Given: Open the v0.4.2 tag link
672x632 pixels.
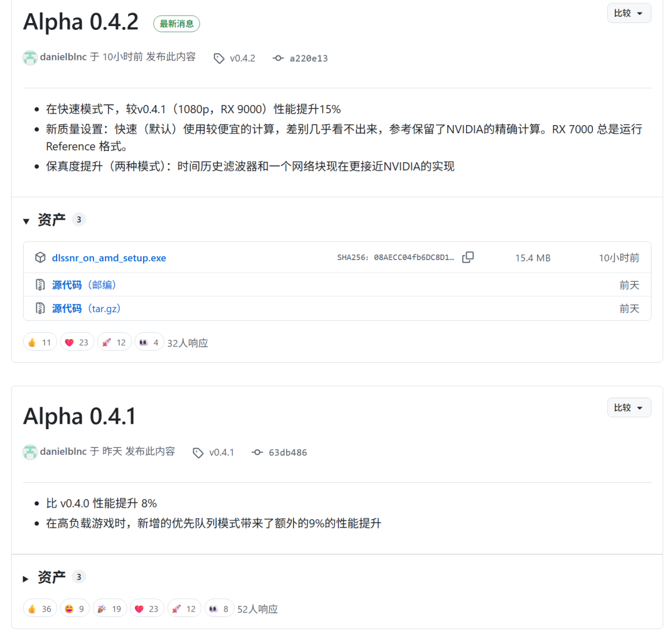Looking at the screenshot, I should pyautogui.click(x=243, y=58).
